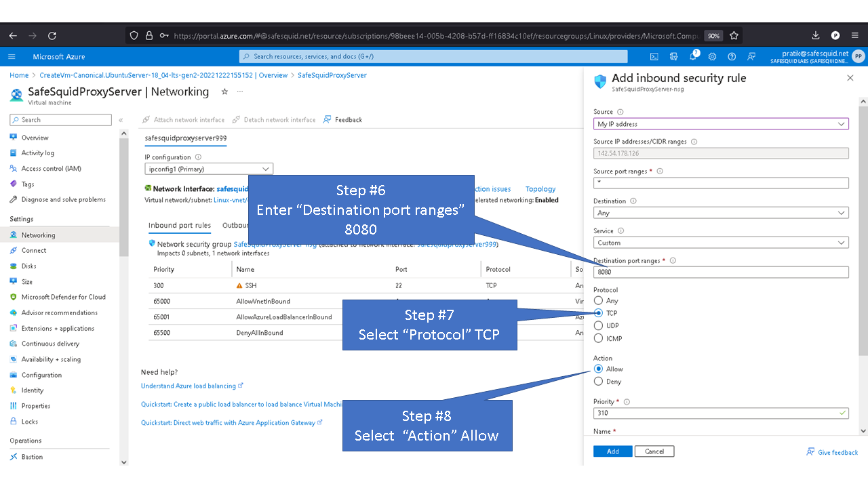Screen dimensions: 868x488
Task: Select the Allow action radio button
Action: point(598,369)
